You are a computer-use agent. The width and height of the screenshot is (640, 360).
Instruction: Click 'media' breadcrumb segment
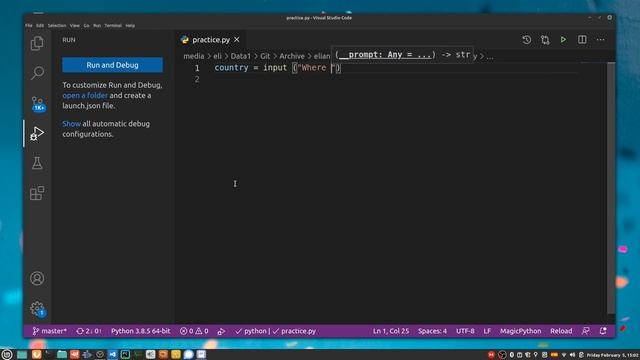click(193, 56)
